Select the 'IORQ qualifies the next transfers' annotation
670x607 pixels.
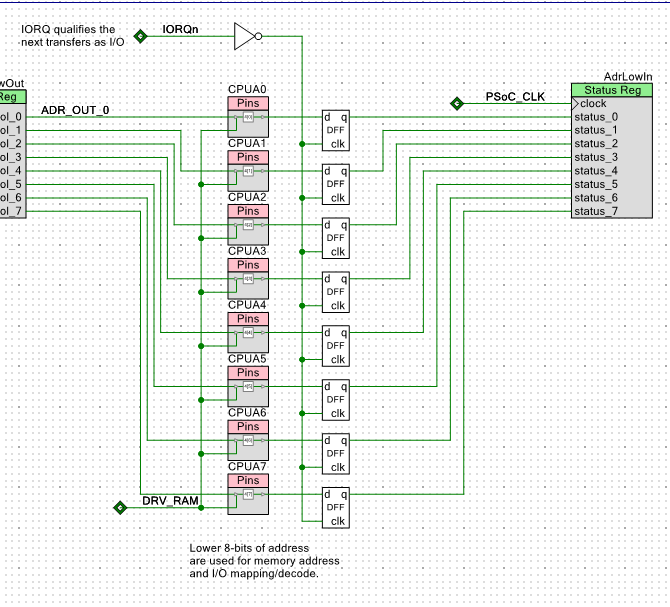tap(73, 37)
